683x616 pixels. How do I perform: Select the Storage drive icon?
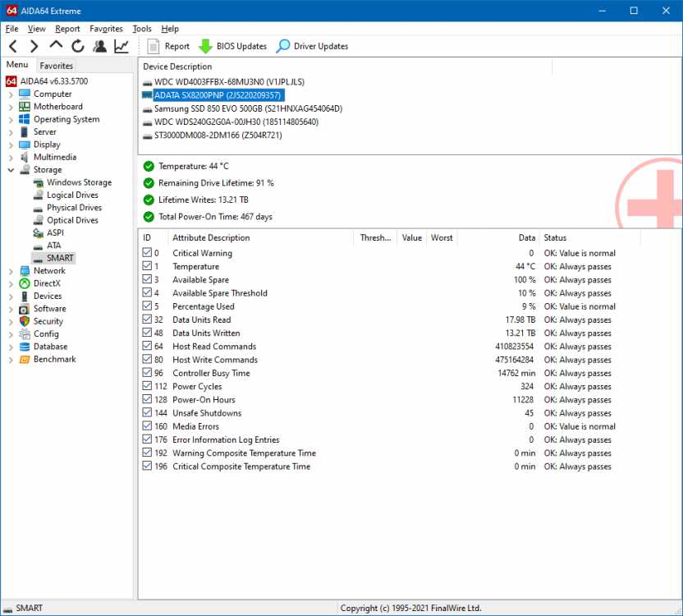25,169
